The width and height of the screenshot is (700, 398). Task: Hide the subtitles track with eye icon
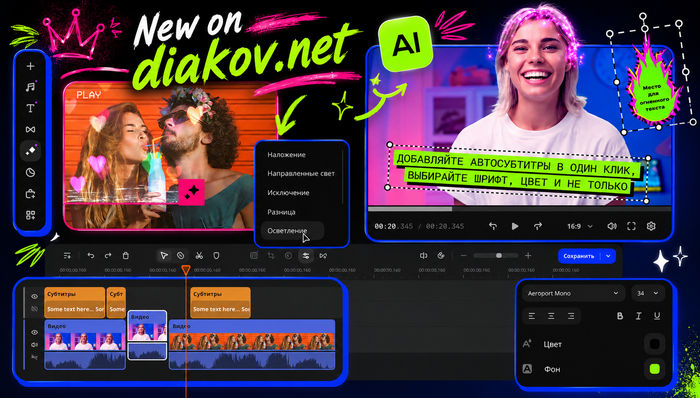(34, 296)
